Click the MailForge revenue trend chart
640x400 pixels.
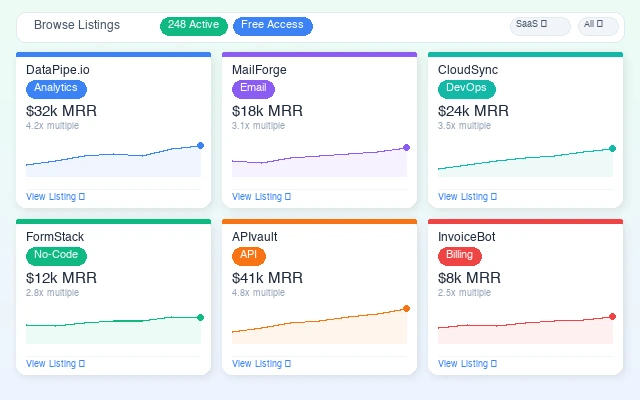click(x=319, y=158)
